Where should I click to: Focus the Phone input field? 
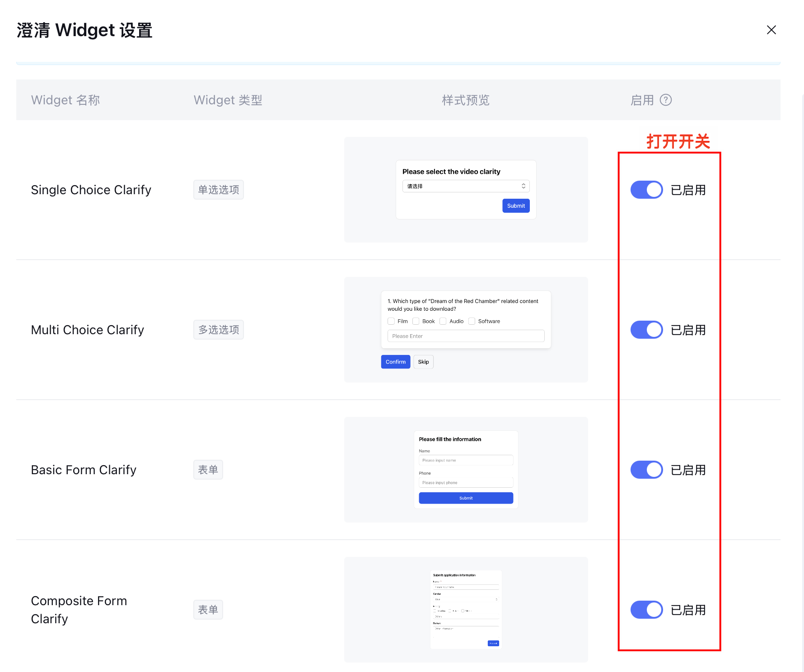click(466, 482)
